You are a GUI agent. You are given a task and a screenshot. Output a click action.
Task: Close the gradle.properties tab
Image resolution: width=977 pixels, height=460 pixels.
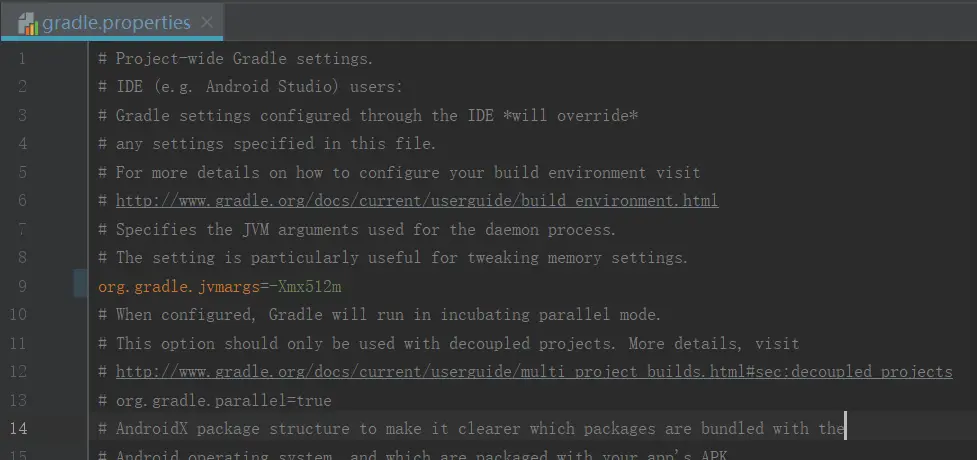[207, 23]
